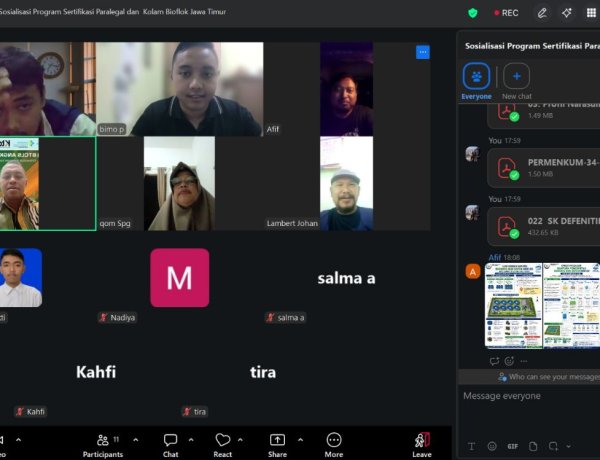600x460 pixels.
Task: Open the More menu
Action: tap(334, 445)
